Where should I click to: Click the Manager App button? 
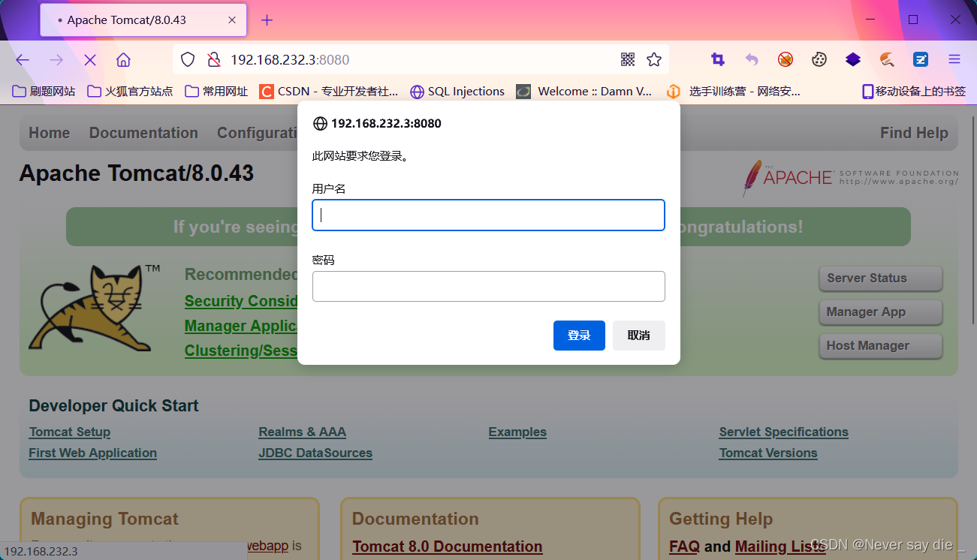[880, 312]
